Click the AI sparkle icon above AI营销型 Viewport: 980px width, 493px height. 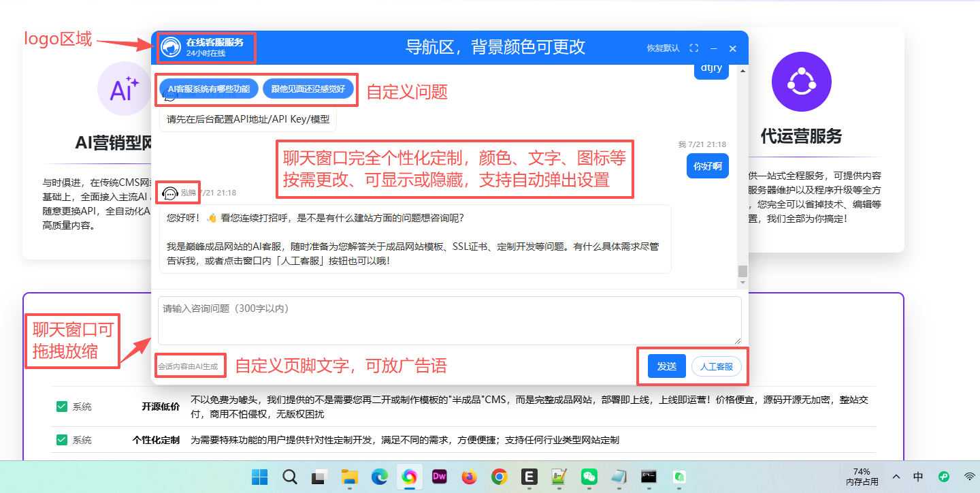point(125,89)
